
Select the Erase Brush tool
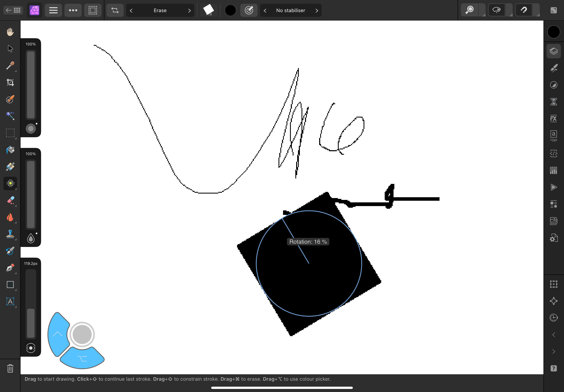(10, 200)
